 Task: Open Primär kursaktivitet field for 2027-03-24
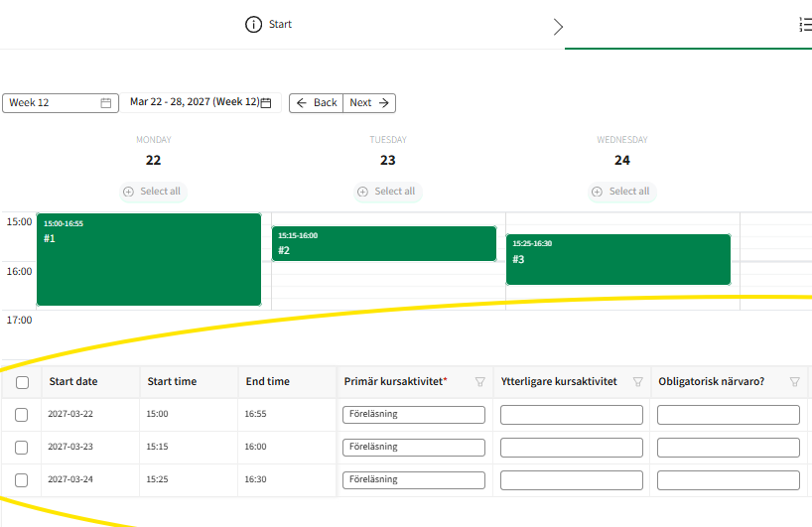pyautogui.click(x=414, y=480)
